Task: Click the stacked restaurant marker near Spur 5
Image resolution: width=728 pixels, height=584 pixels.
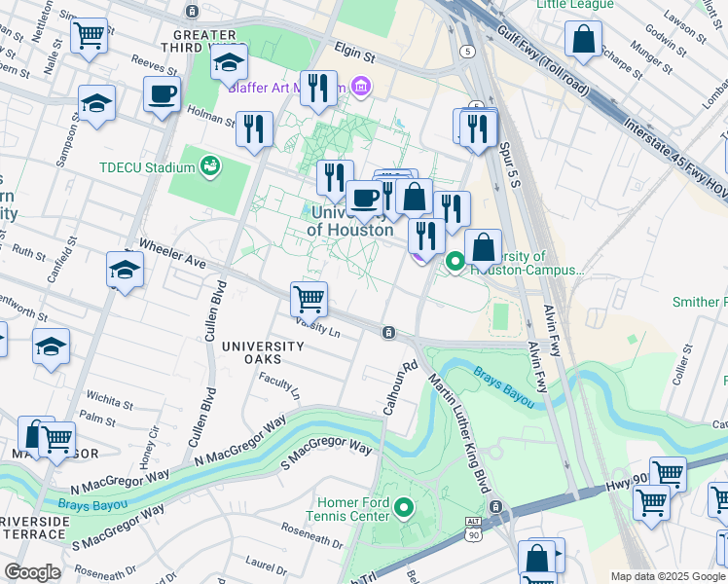Action: 478,129
